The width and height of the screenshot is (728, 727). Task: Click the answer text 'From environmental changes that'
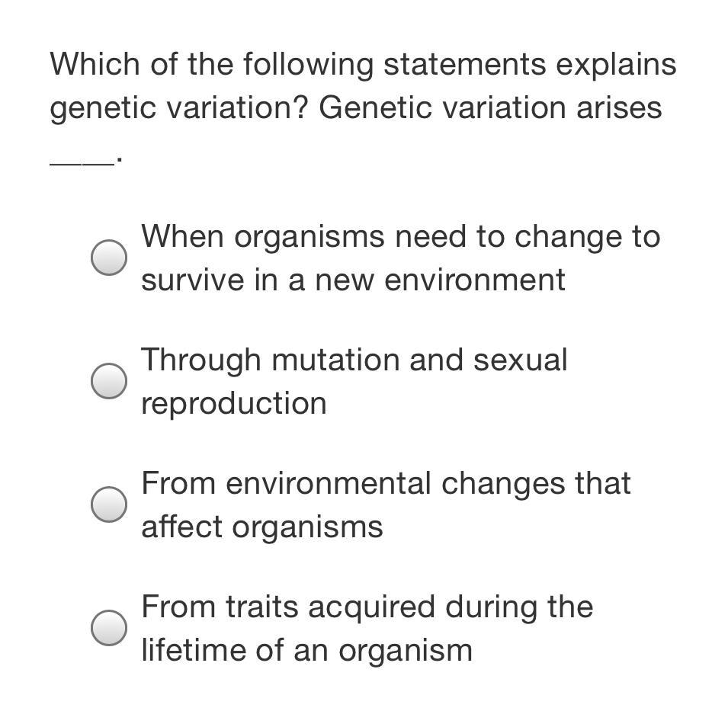(x=386, y=483)
